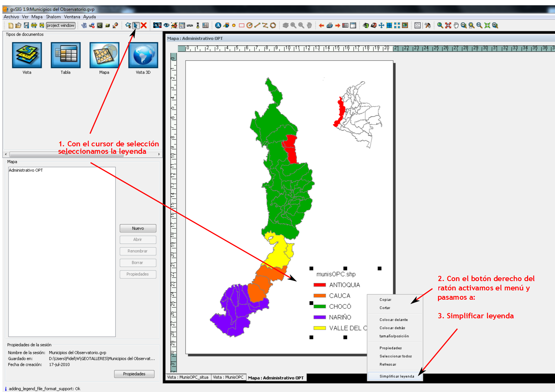The width and height of the screenshot is (555, 392).
Task: Click the orange left arrow undo icon
Action: coord(321,25)
